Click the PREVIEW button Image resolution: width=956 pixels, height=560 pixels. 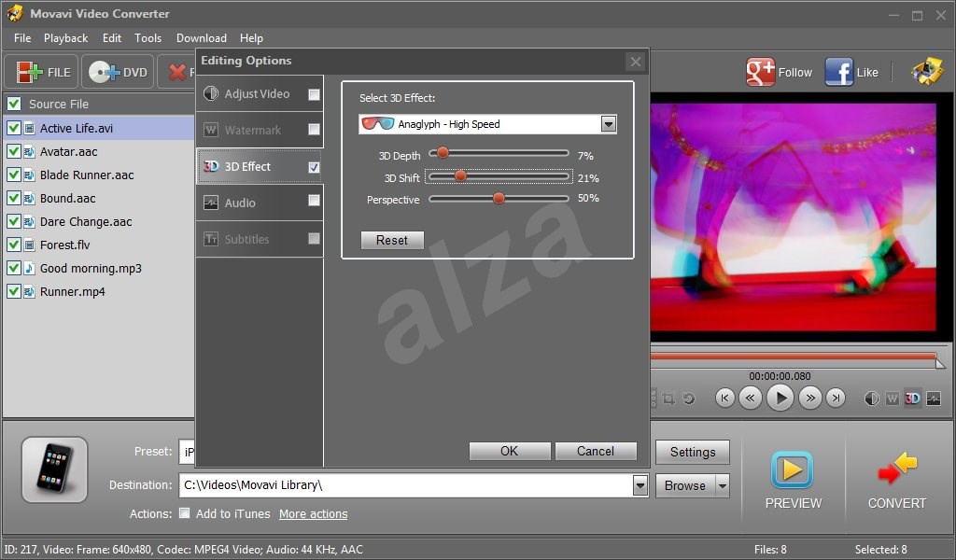click(x=794, y=480)
